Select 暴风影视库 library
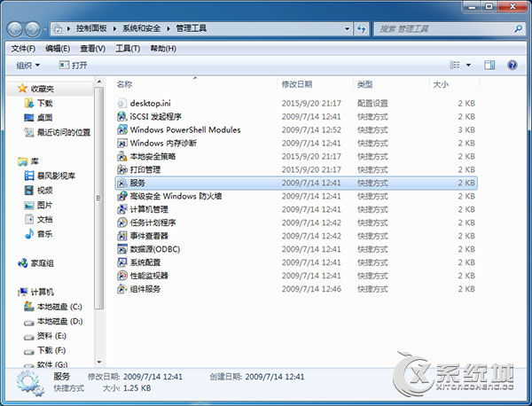Image resolution: width=532 pixels, height=406 pixels. click(x=50, y=176)
